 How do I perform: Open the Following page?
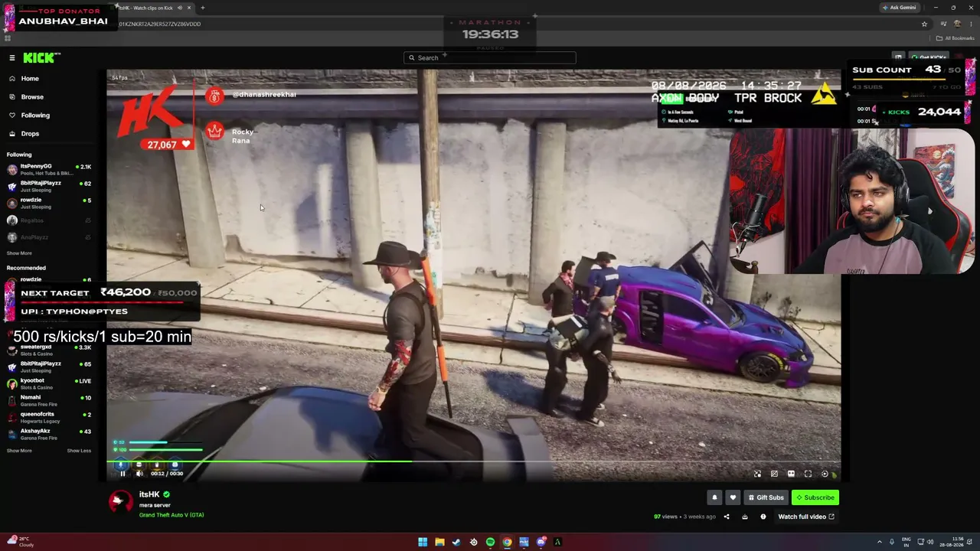[x=35, y=116]
